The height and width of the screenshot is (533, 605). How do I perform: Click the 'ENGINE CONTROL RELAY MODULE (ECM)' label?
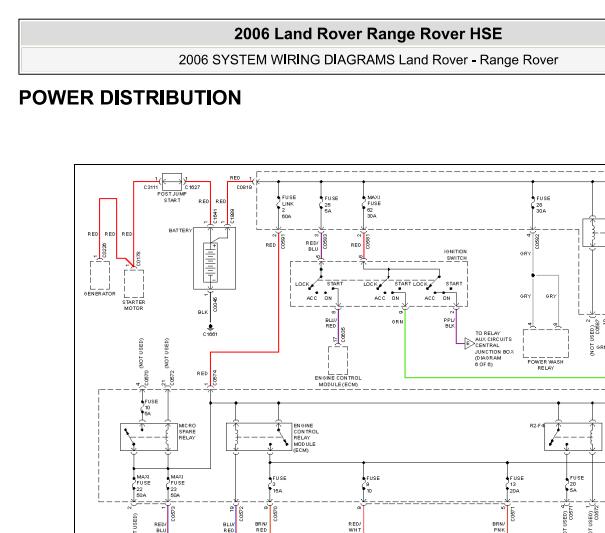(x=306, y=438)
